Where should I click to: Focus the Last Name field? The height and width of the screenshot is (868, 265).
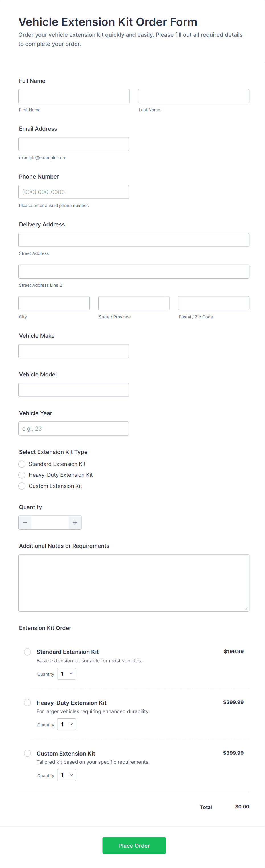[193, 96]
